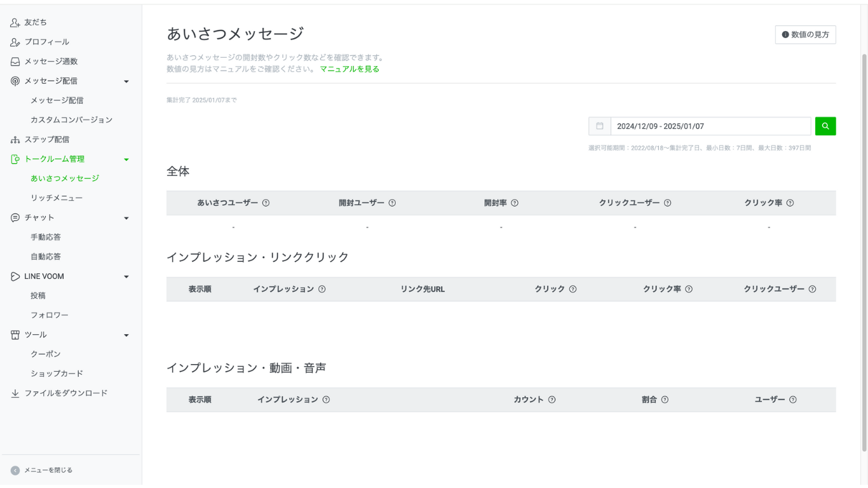Click the date range input field
Image resolution: width=868 pixels, height=488 pixels.
click(710, 126)
